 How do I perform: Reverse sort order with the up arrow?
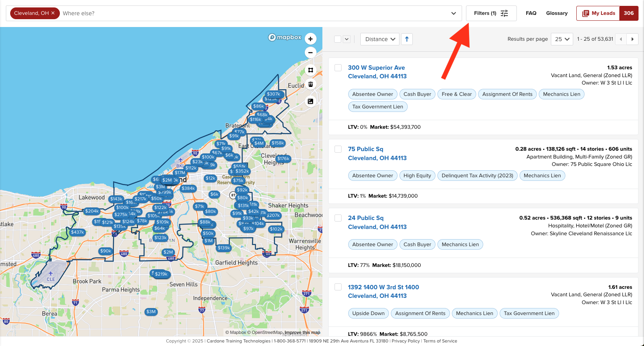407,39
